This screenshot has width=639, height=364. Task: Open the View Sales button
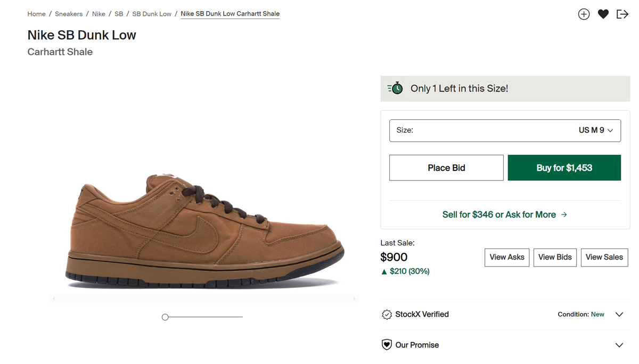pyautogui.click(x=604, y=257)
